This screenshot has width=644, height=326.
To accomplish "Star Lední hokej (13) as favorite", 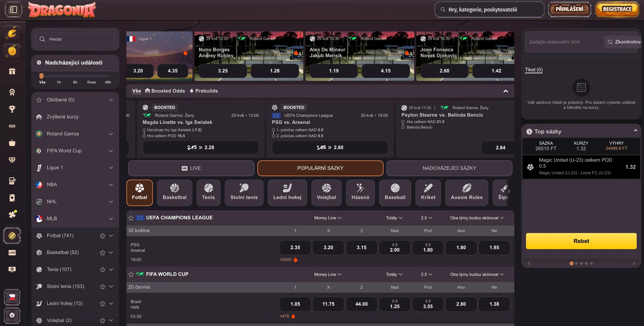I will pos(103,303).
